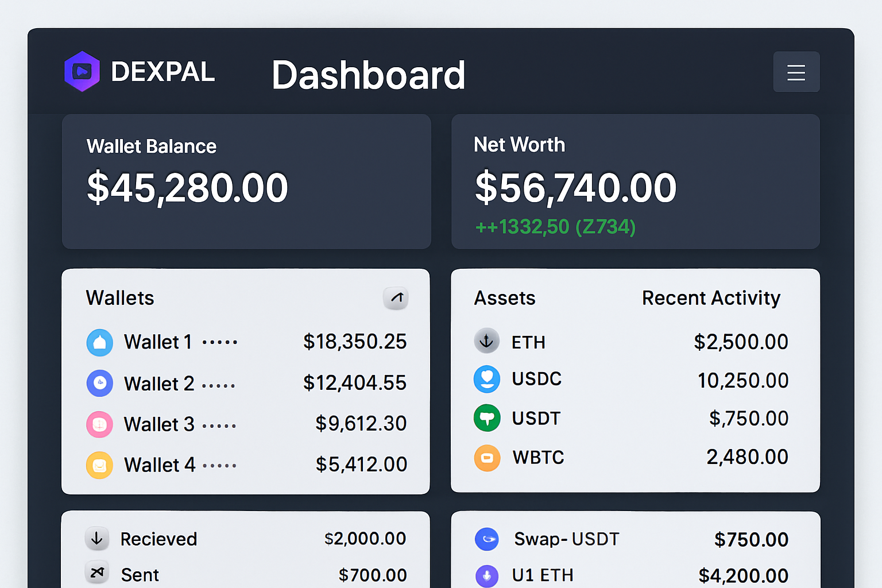
Task: Switch to the Recent Activity tab
Action: coord(710,298)
